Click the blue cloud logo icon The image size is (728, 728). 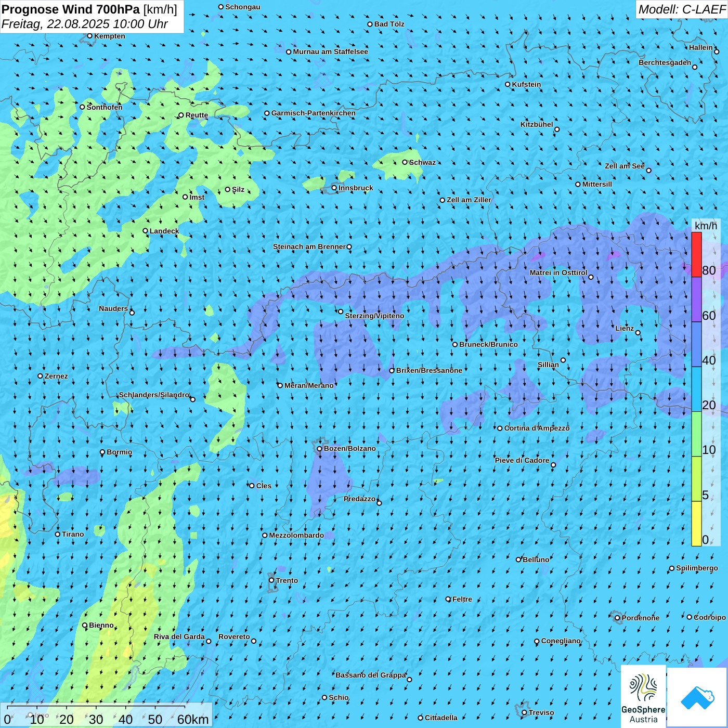click(697, 697)
